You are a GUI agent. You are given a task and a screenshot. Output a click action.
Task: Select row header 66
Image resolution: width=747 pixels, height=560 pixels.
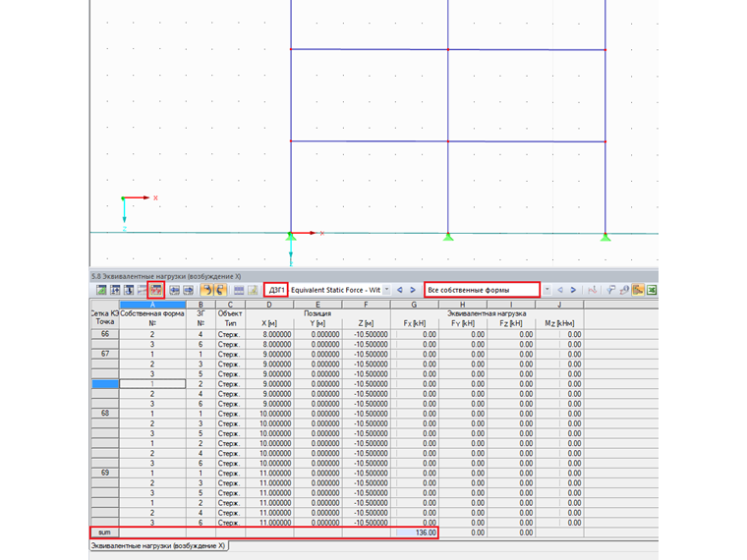pos(105,334)
